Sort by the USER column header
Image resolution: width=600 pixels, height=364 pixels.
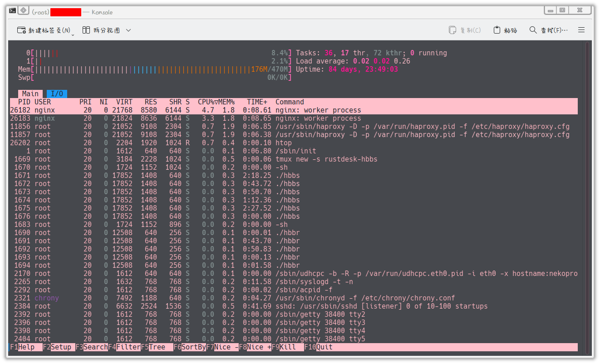(43, 102)
